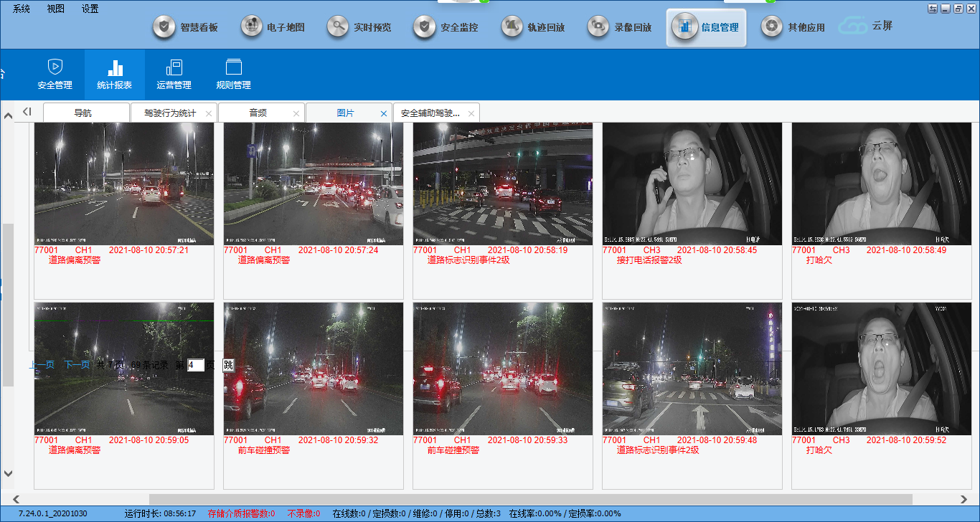Viewport: 980px width, 522px height.
Task: Open 其他应用 other applications
Action: [793, 27]
